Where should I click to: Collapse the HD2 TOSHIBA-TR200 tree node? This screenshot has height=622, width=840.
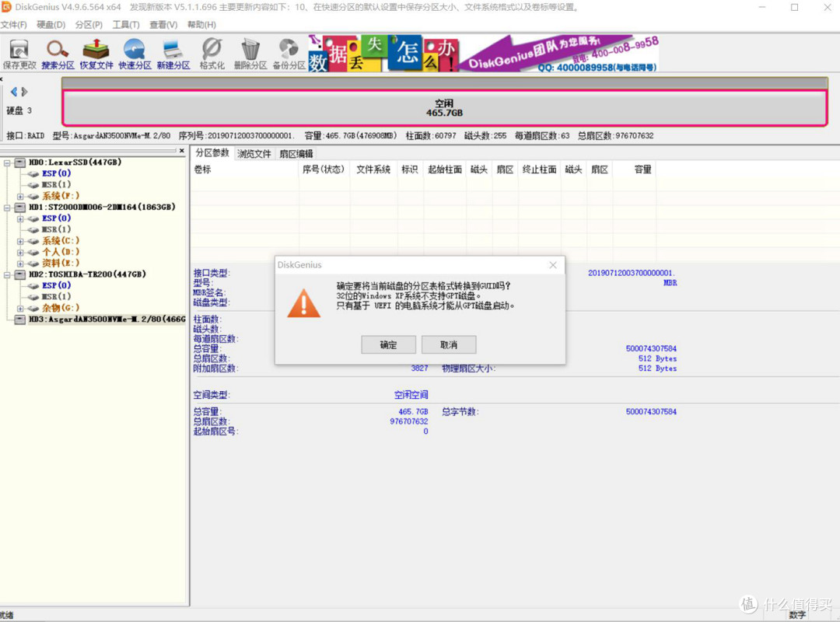coord(7,274)
